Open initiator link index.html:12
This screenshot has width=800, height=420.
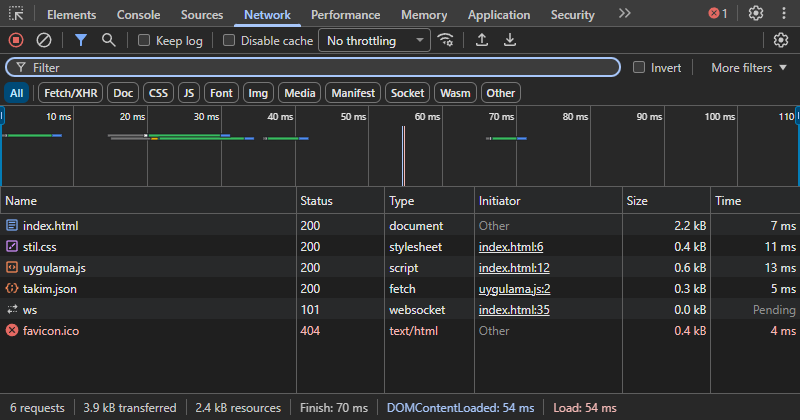514,267
